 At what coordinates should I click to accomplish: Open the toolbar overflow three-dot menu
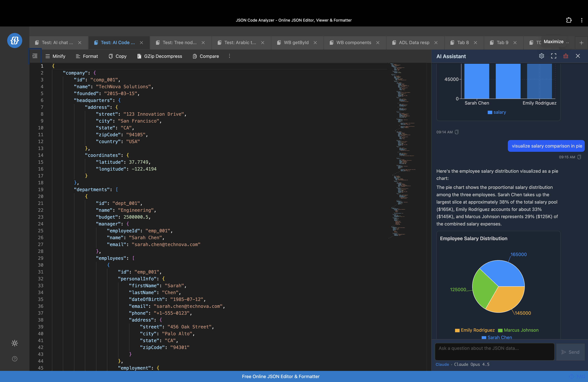tap(229, 56)
